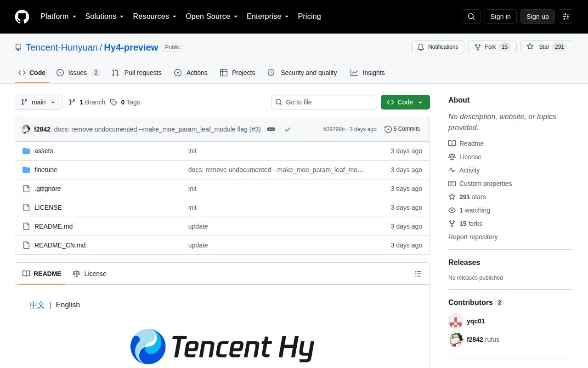The image size is (588, 368).
Task: Open License link in About sidebar
Action: (465, 157)
